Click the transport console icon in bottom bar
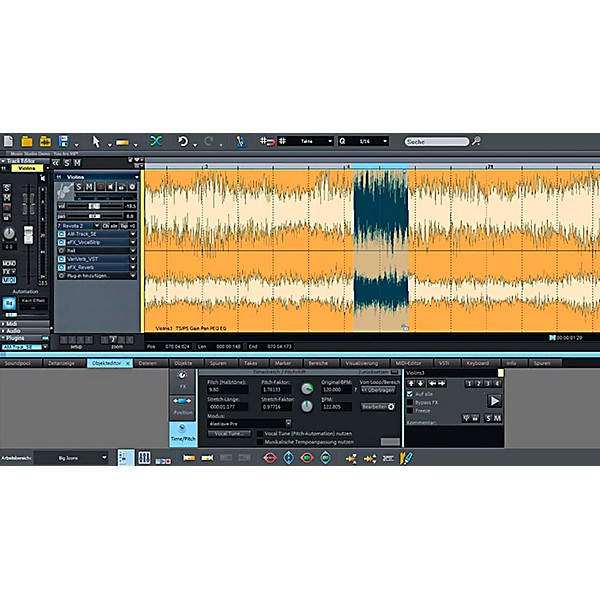This screenshot has width=600, height=600. (163, 461)
